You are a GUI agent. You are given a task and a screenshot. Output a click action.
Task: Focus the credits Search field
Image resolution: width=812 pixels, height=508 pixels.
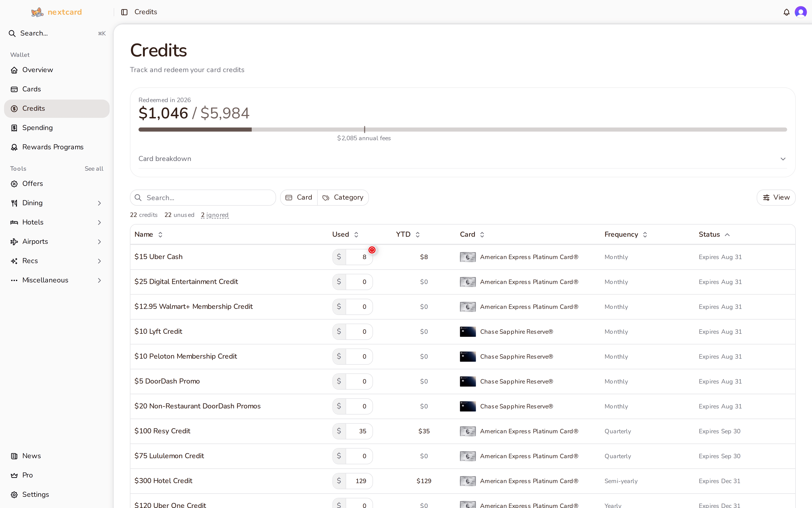[x=203, y=197]
